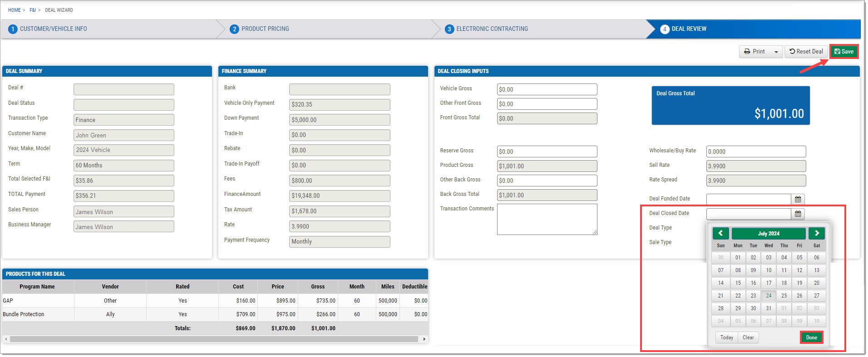Click the Other Back Gross input field

tap(547, 181)
